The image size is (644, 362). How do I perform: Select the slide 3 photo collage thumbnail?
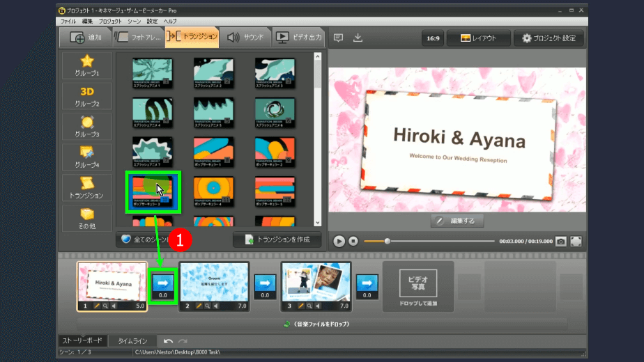click(x=315, y=282)
